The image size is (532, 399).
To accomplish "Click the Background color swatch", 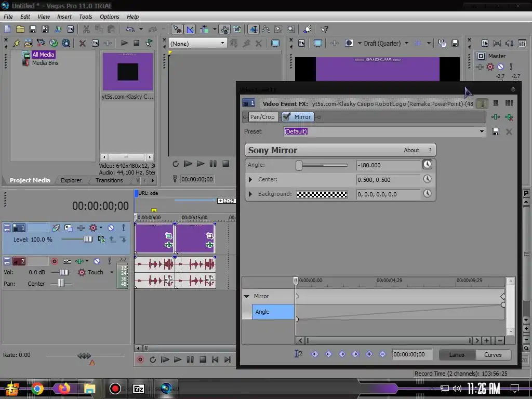I will (x=322, y=194).
